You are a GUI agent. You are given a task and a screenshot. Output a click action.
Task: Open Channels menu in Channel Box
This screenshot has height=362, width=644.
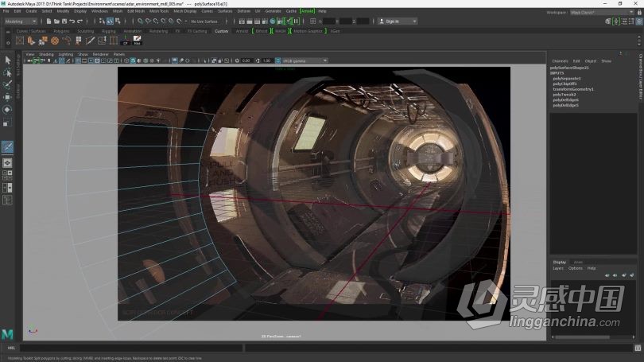coord(560,60)
